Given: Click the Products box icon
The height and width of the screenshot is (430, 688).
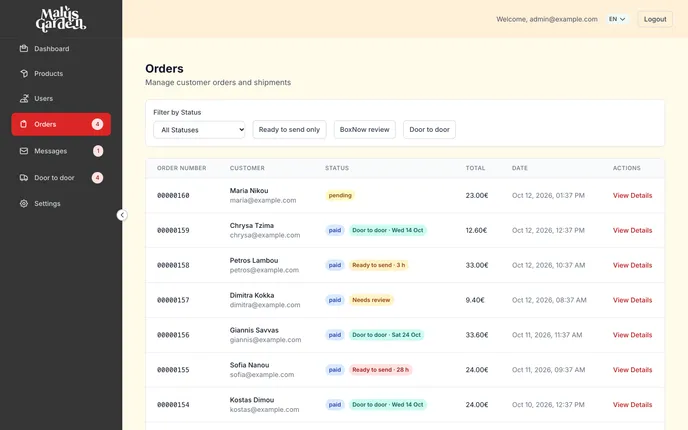Looking at the screenshot, I should click(x=24, y=74).
